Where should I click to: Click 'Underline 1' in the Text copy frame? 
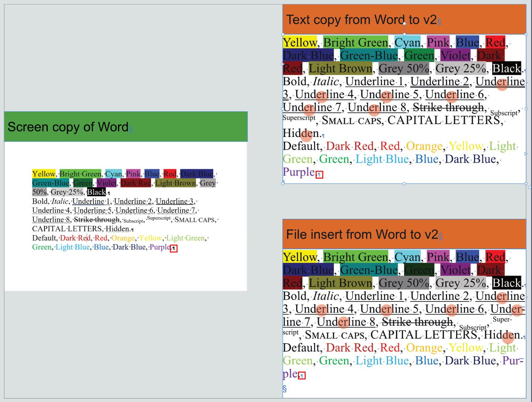[x=374, y=82]
